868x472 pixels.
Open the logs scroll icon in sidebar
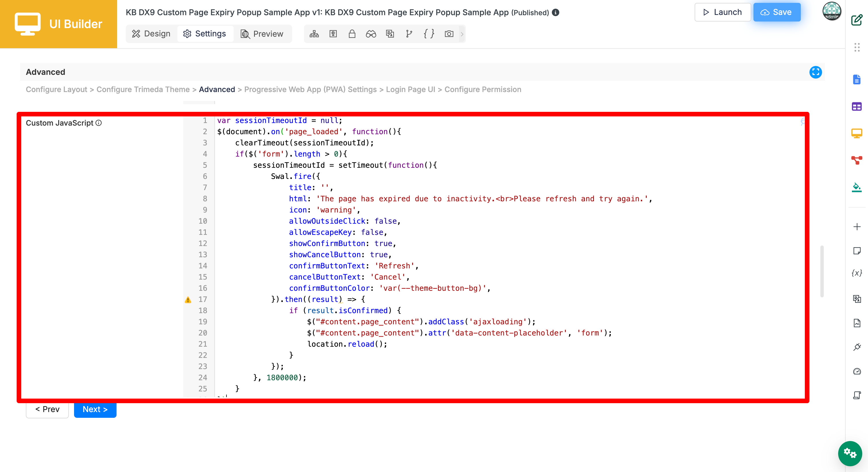[x=857, y=395]
